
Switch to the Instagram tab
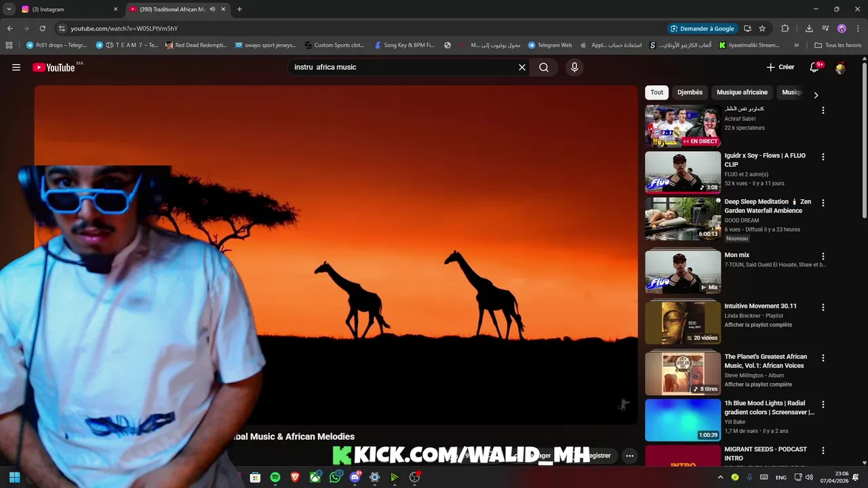[68, 9]
